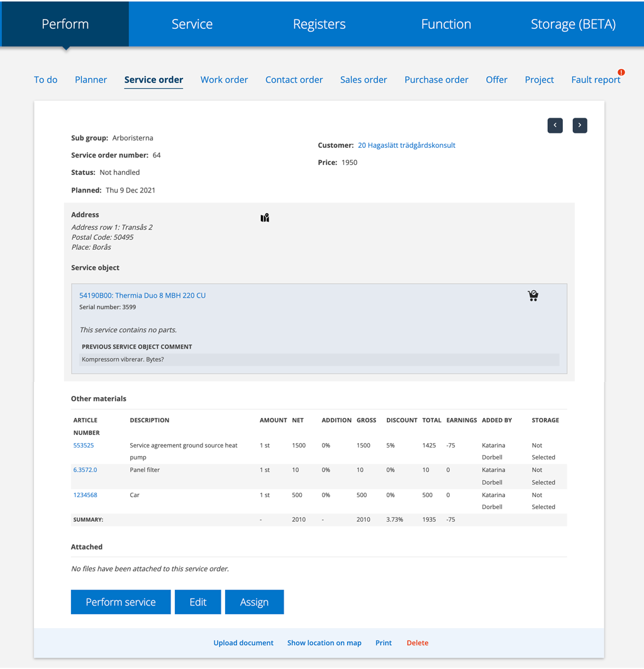Click the Assign button

click(254, 602)
